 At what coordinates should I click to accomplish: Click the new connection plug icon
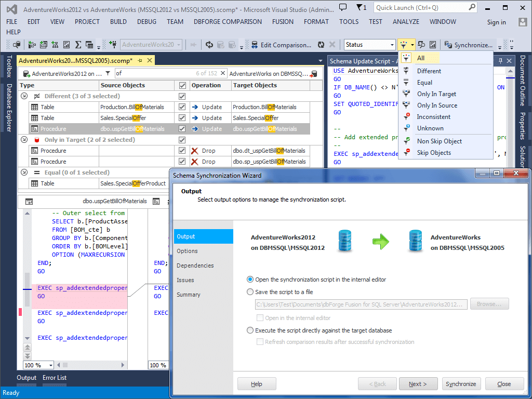coord(113,45)
